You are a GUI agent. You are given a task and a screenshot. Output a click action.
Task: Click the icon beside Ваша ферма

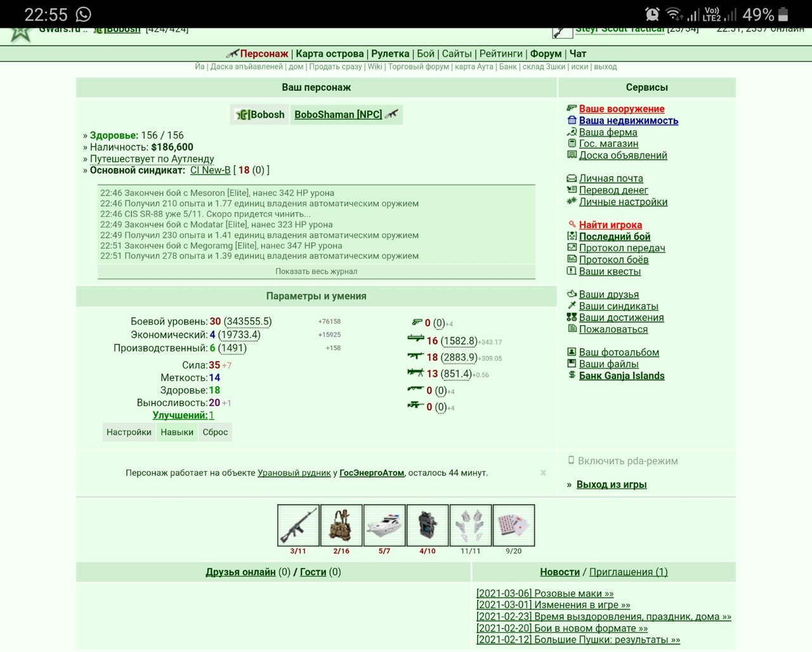pos(572,132)
